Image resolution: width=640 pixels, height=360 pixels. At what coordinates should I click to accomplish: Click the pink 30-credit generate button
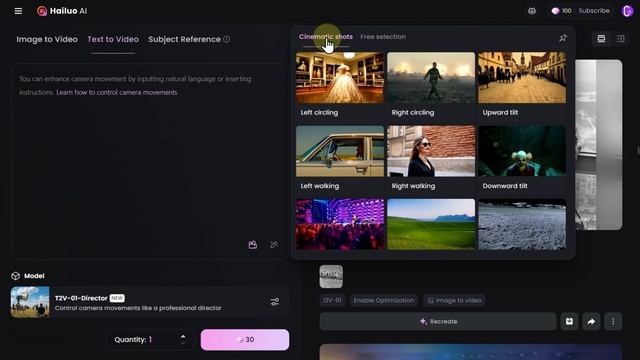click(x=245, y=340)
